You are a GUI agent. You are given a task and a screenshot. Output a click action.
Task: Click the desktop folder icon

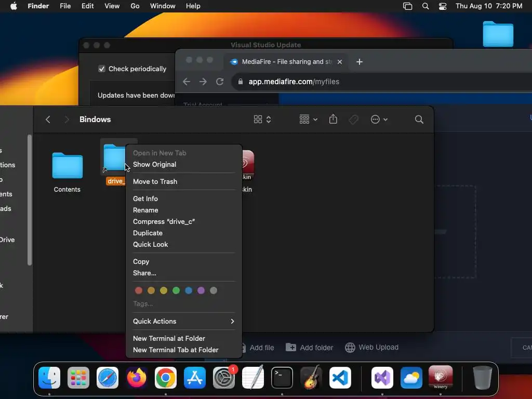[x=498, y=34]
